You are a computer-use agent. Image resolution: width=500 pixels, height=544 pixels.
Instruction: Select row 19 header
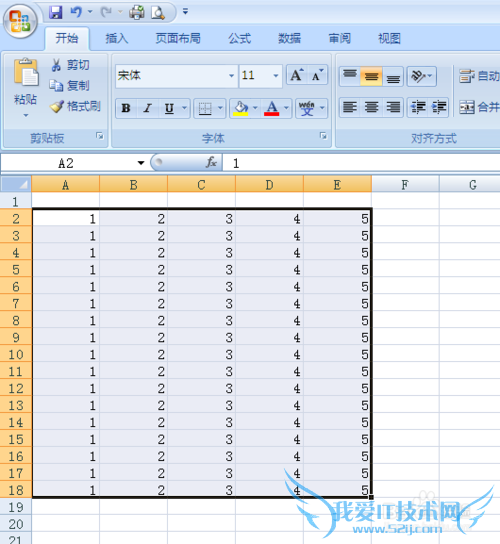[x=16, y=507]
